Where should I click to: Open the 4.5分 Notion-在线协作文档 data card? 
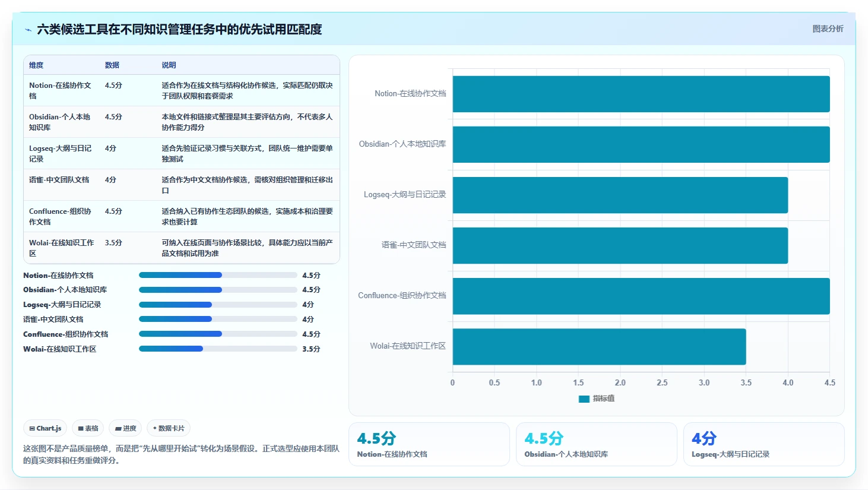tap(429, 444)
